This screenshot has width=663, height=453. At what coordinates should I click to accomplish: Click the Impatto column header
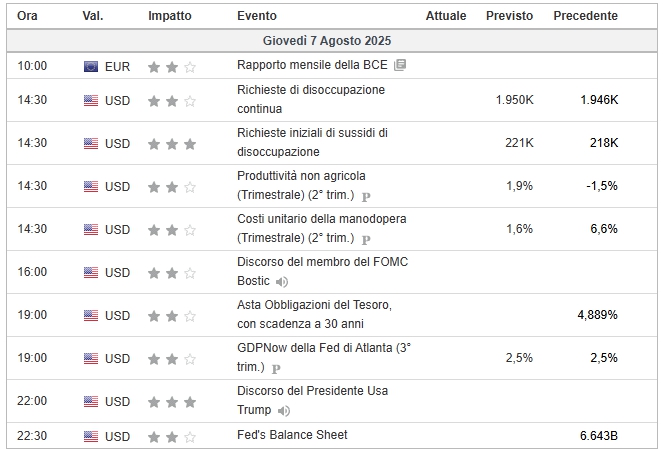pyautogui.click(x=170, y=16)
